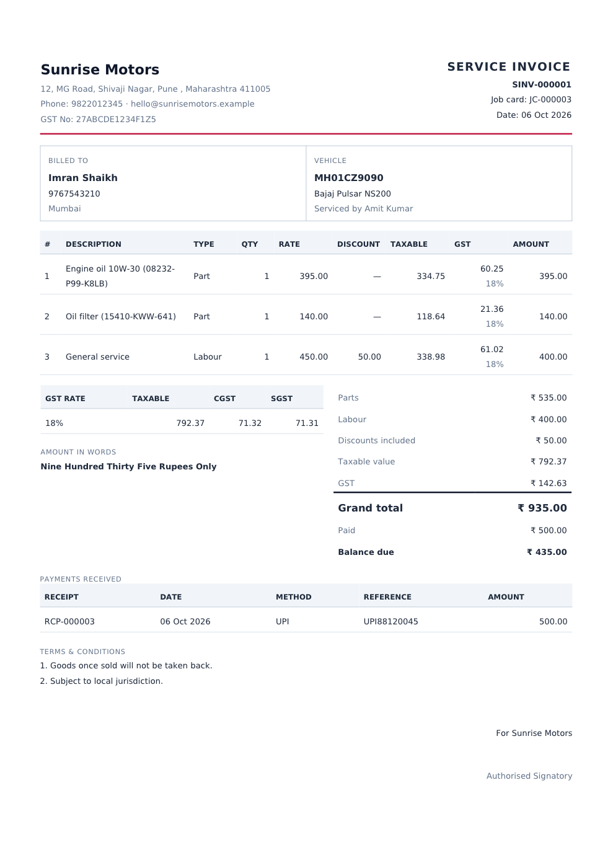Click general service taxable 338.98
Viewport: 613px width, 868px height.
[431, 356]
